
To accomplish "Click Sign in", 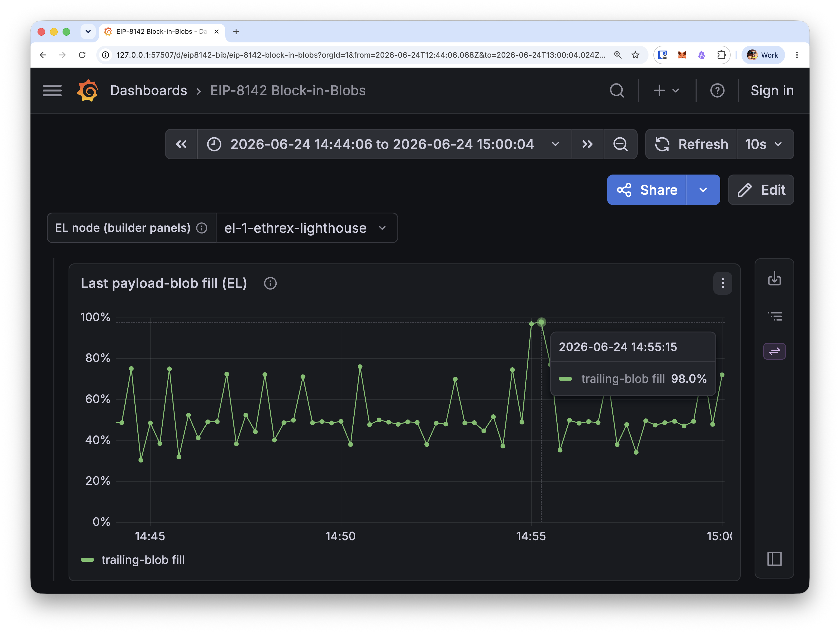I will (x=772, y=90).
